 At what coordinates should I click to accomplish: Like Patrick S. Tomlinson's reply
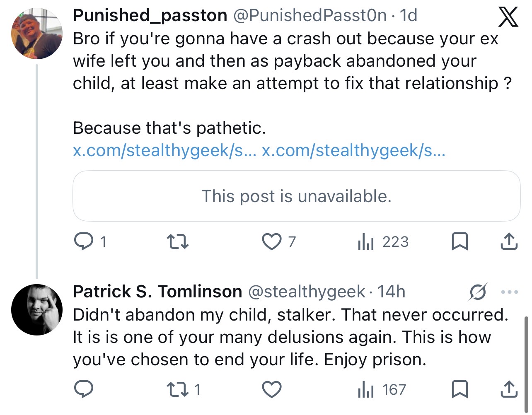pyautogui.click(x=272, y=389)
